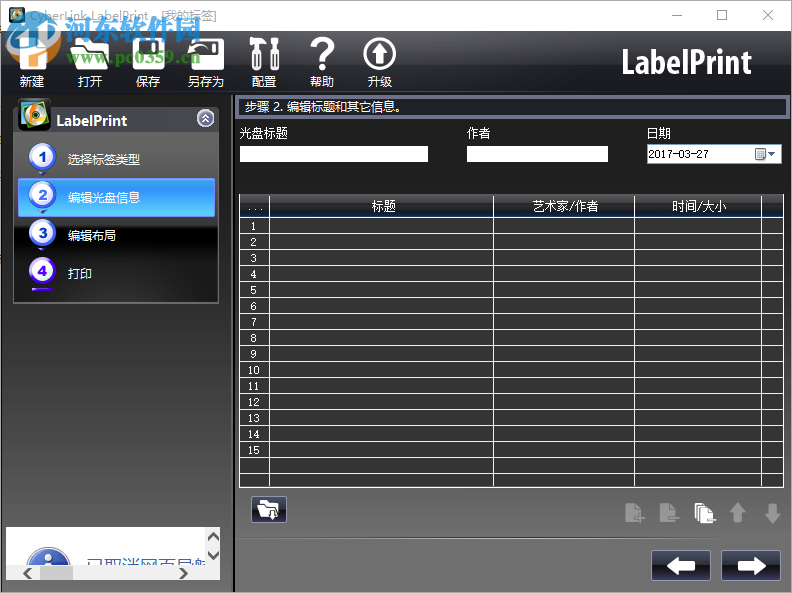Click the import folder icon below table
The width and height of the screenshot is (792, 593).
point(269,509)
